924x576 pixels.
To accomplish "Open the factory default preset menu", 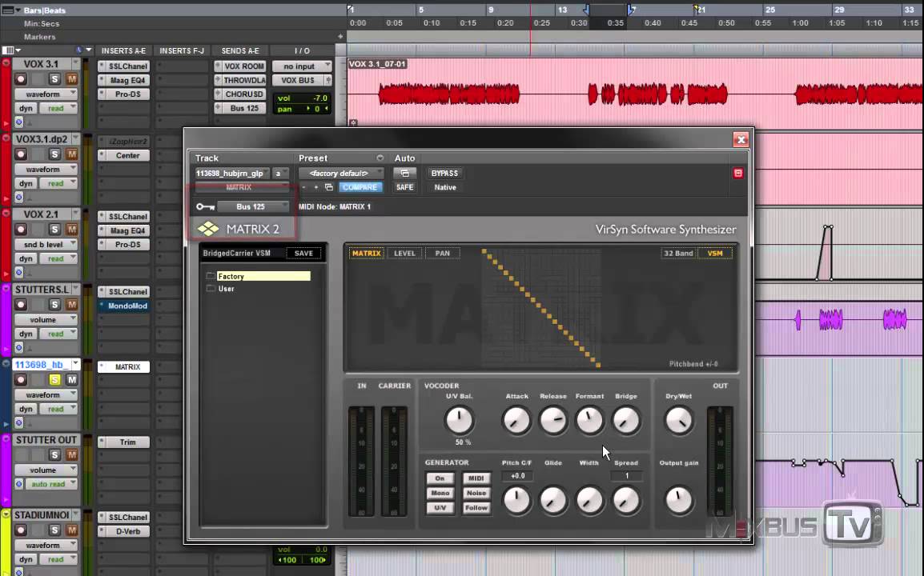I will [x=340, y=173].
